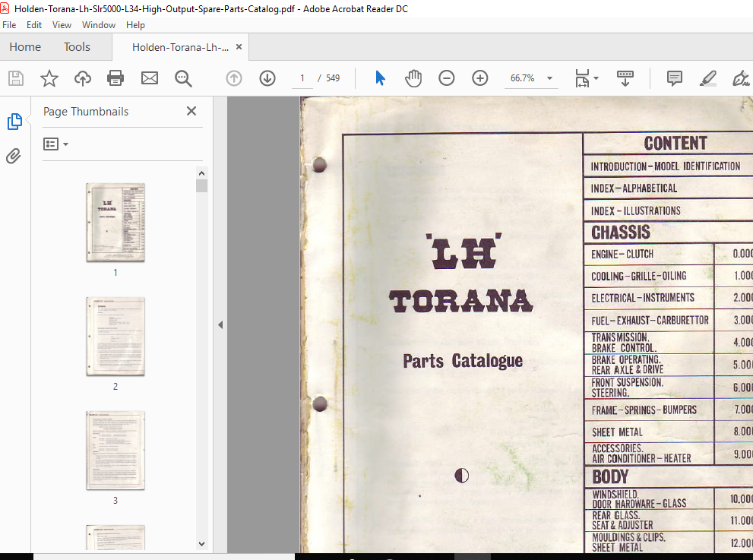Click thumbnails scrollbar up arrow
The width and height of the screenshot is (753, 560).
click(x=201, y=173)
